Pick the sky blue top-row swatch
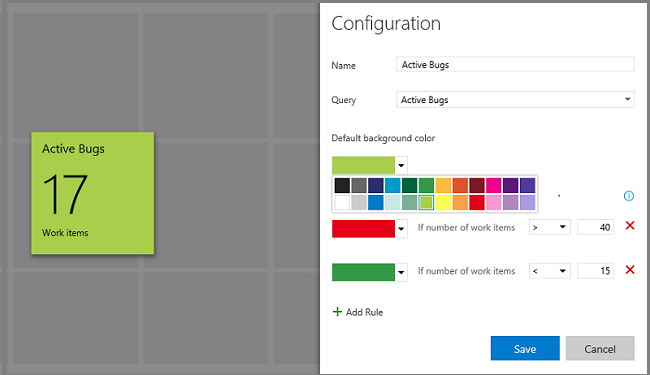650x375 pixels. [x=393, y=186]
